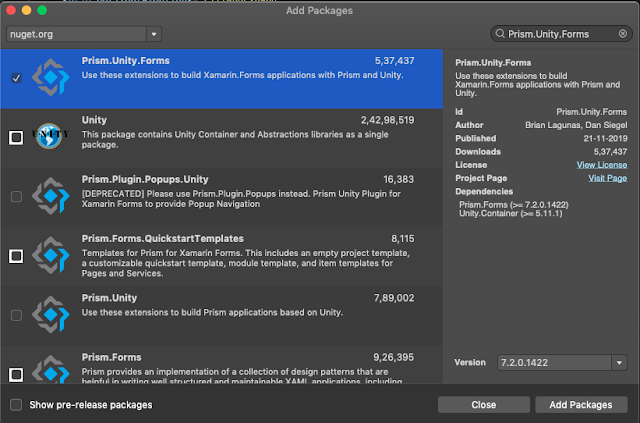Select the Prism.Forms.QuickstartTemplates package title

pyautogui.click(x=162, y=238)
